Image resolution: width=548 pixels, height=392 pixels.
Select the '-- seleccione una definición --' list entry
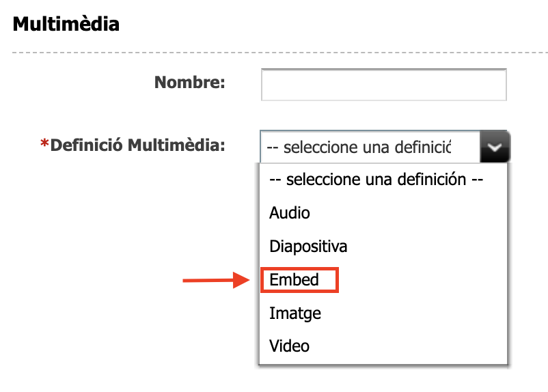tap(376, 180)
